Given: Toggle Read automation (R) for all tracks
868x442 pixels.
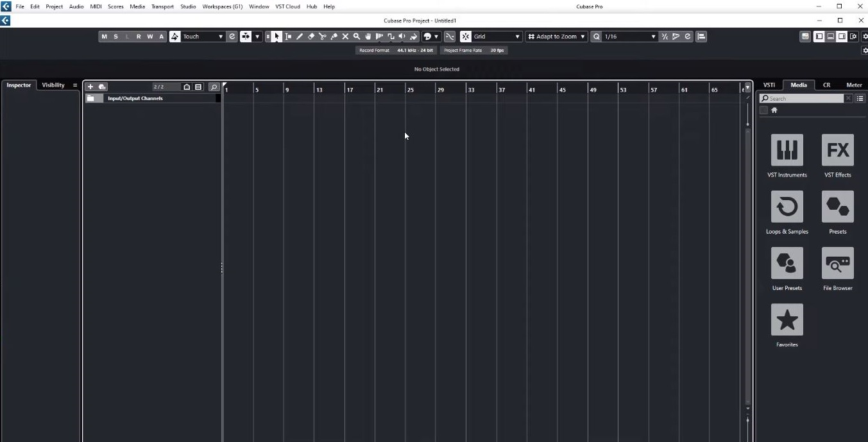Looking at the screenshot, I should click(139, 37).
